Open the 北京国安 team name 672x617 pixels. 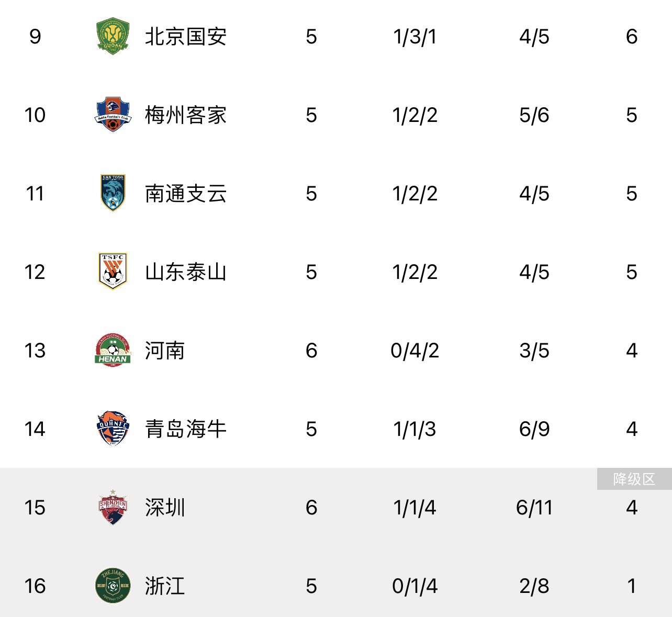(x=186, y=37)
